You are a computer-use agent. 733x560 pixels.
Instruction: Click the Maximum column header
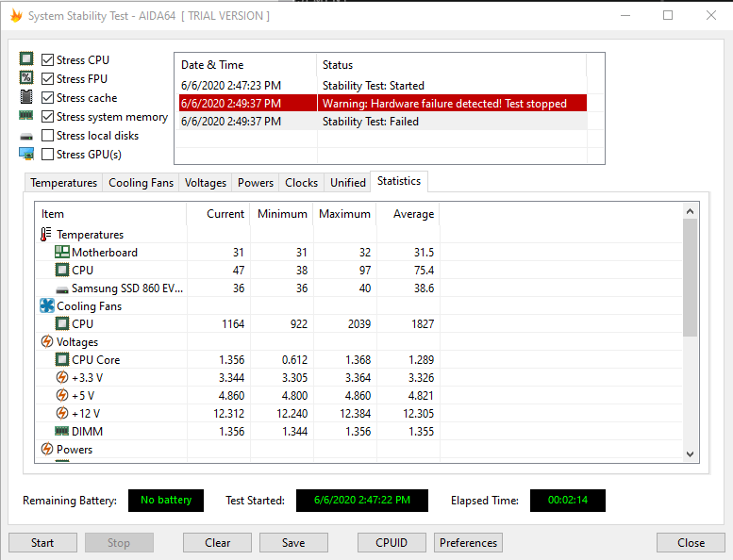pos(345,214)
